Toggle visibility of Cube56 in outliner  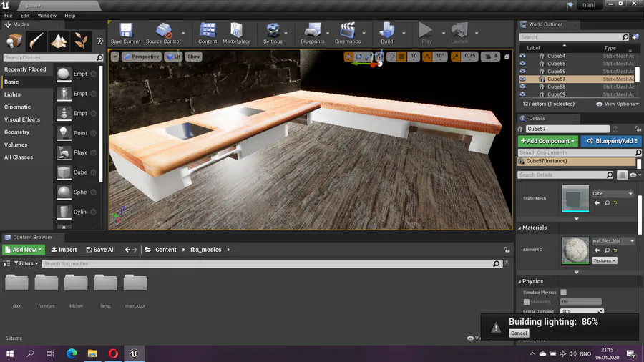point(522,71)
